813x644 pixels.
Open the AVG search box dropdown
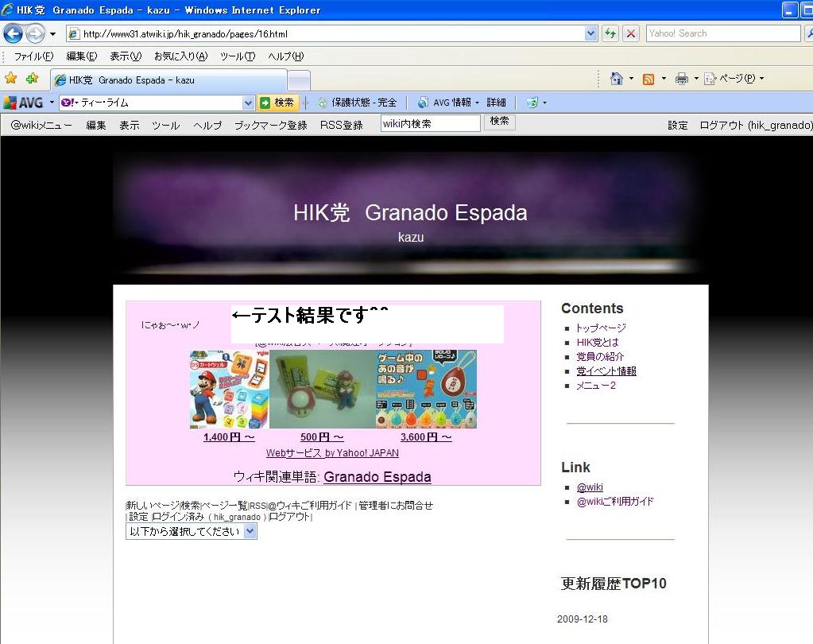point(248,103)
